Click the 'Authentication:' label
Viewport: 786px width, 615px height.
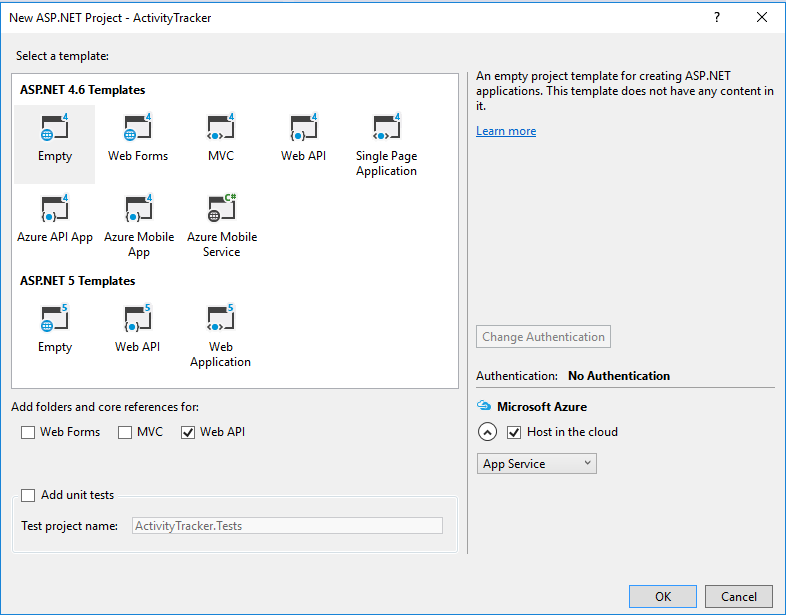point(517,376)
